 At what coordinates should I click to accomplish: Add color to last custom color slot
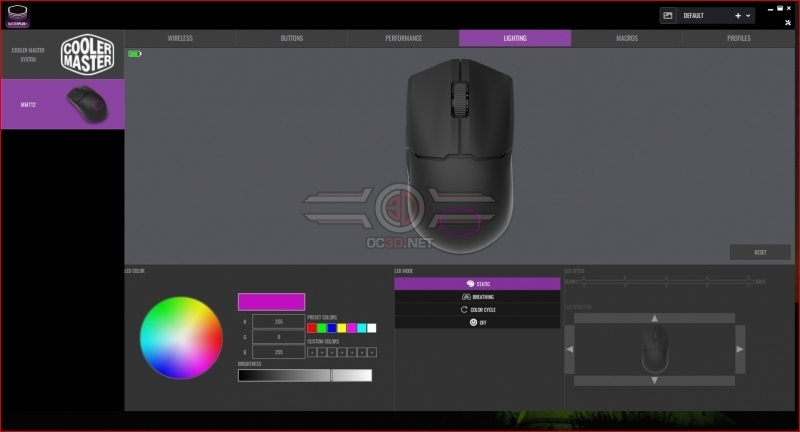point(372,352)
